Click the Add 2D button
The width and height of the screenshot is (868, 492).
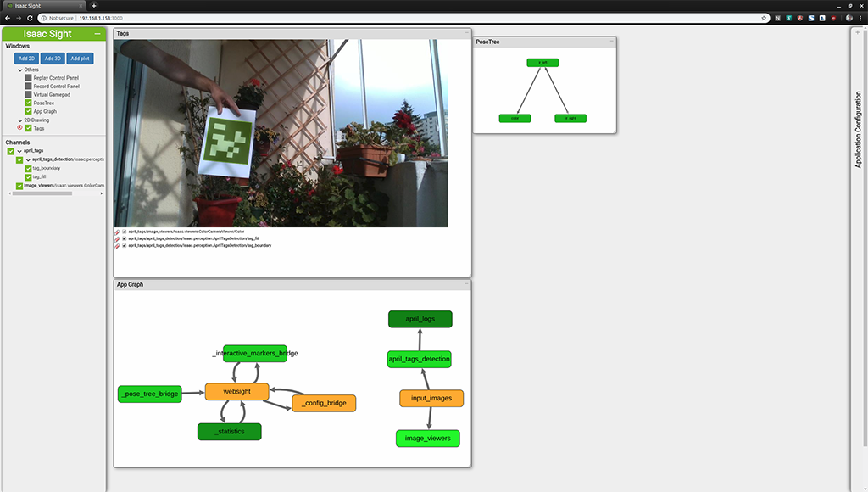pos(26,59)
